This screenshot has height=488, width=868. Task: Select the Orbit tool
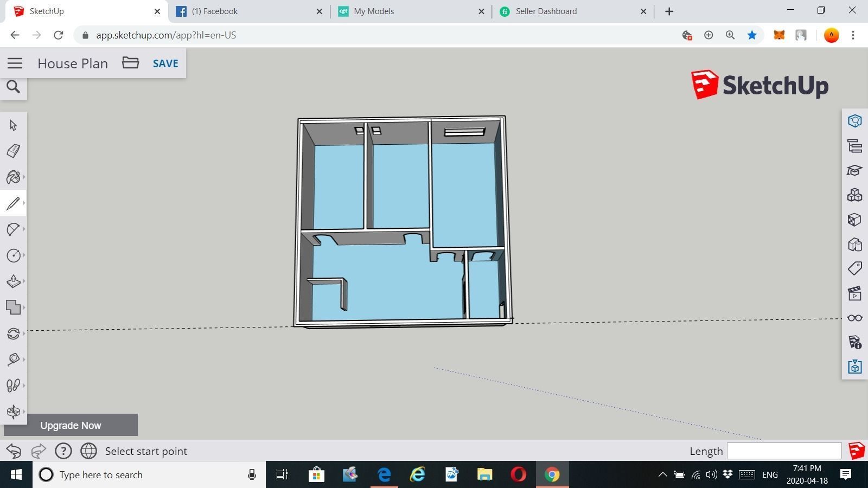click(14, 412)
